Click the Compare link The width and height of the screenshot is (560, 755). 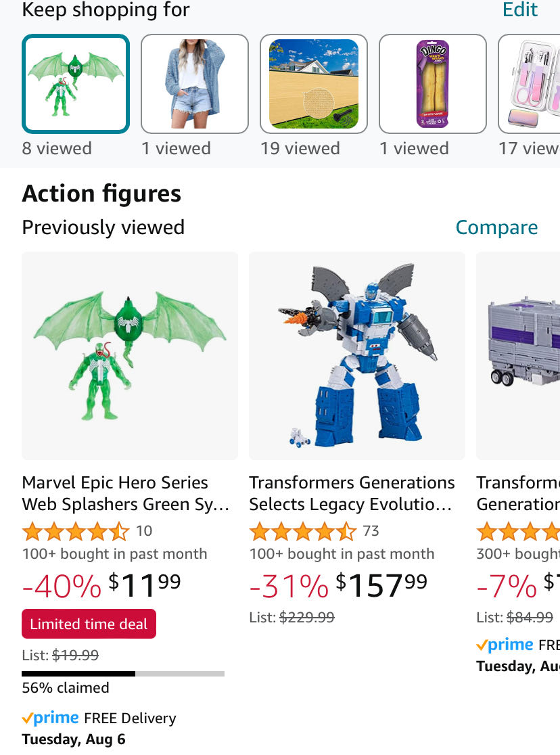tap(496, 228)
